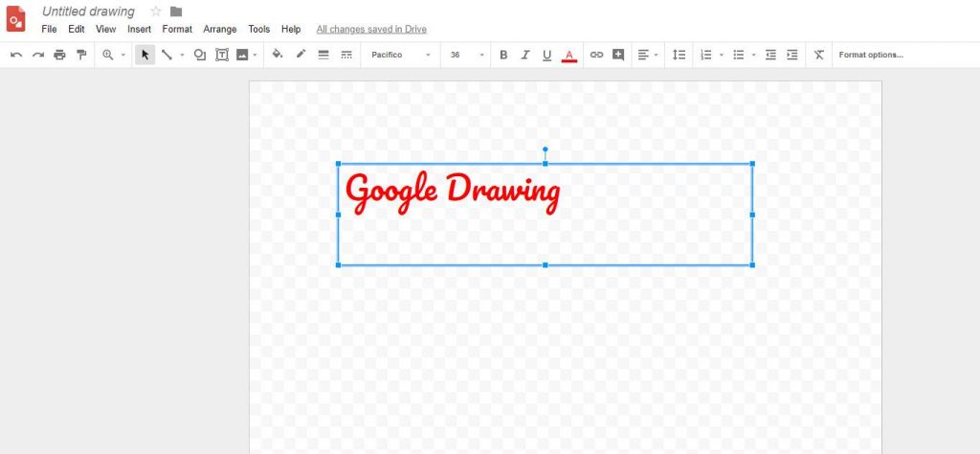Open the Image dropdown arrow
Image resolution: width=980 pixels, height=454 pixels.
(x=255, y=55)
